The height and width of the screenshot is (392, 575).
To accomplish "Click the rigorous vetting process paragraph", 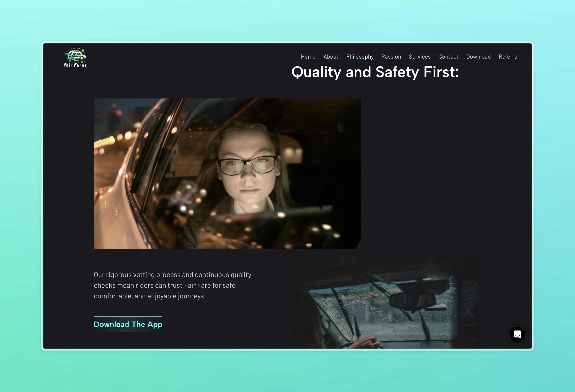I will [172, 285].
